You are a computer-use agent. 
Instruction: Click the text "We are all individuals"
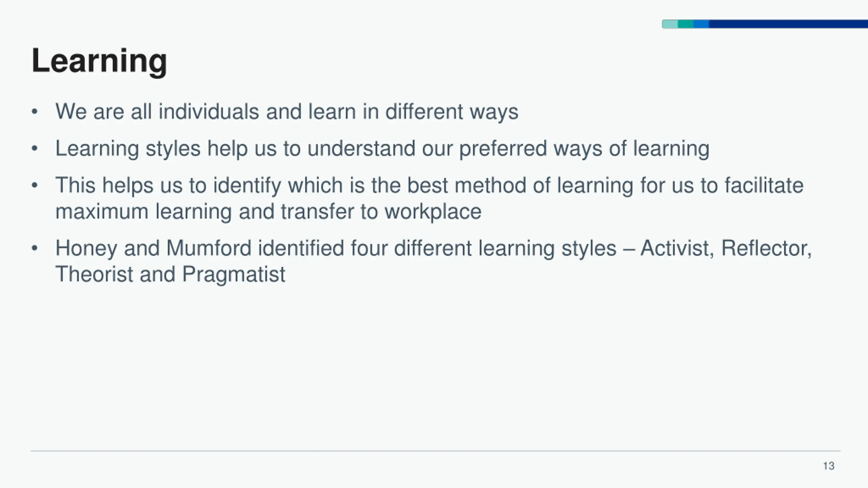pyautogui.click(x=157, y=111)
